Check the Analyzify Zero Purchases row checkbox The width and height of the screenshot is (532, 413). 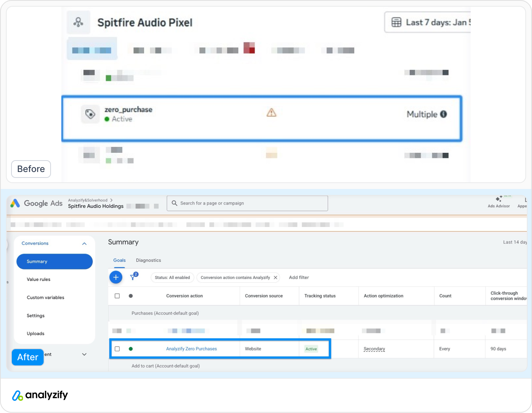[x=117, y=349]
